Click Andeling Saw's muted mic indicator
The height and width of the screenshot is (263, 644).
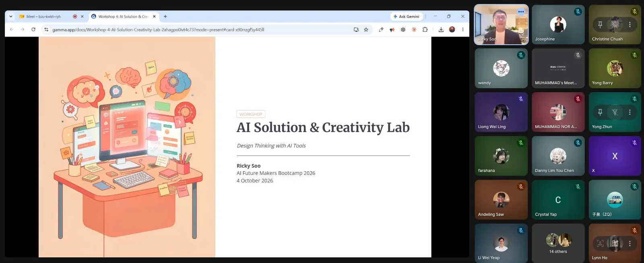[521, 187]
